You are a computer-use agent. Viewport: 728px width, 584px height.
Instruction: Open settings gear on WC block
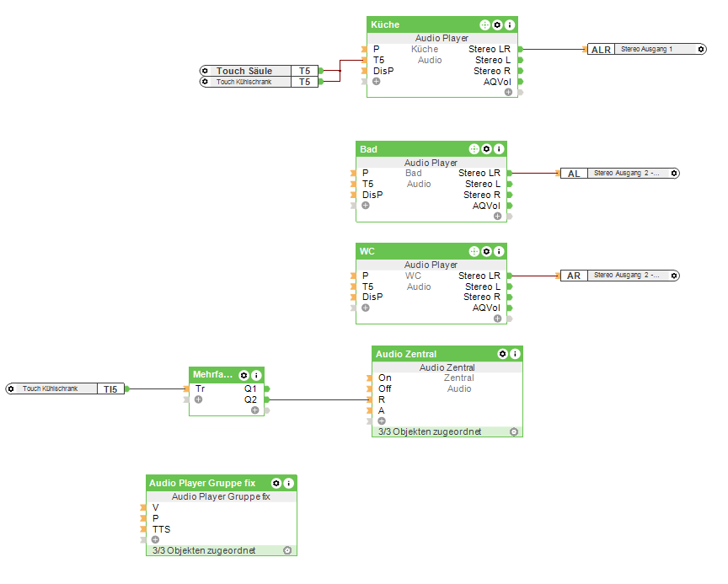[486, 251]
